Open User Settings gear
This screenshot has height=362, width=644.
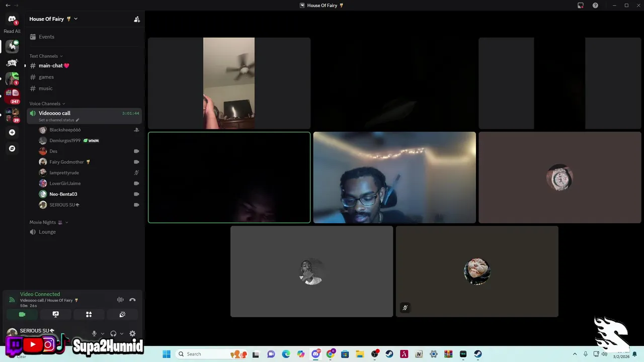tap(132, 333)
